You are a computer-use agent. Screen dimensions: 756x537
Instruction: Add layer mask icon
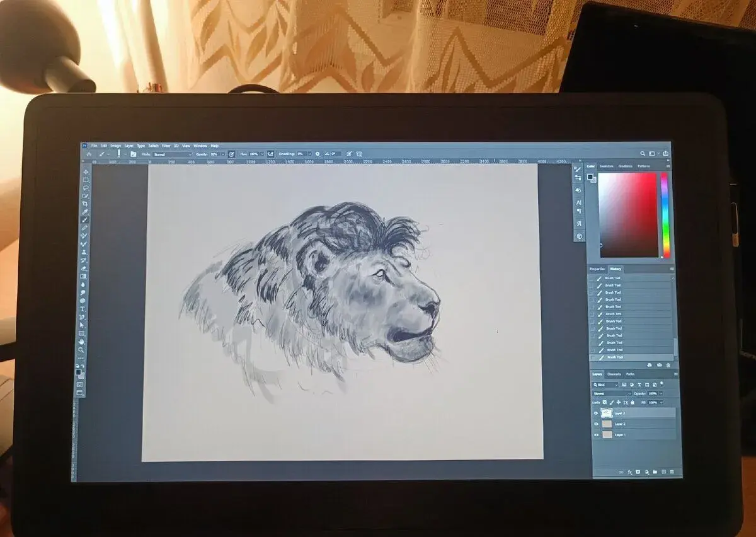click(638, 471)
